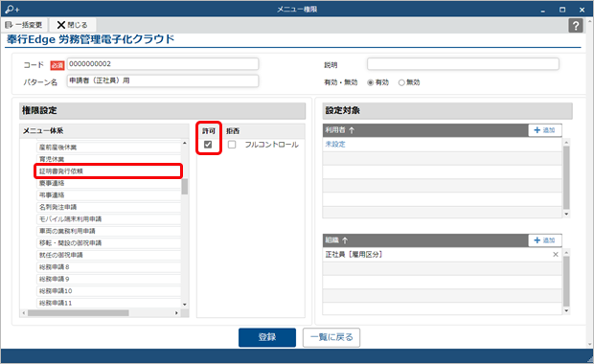Viewport: 594px width, 364px height.
Task: Toggle the 拒否 checkbox for フルコントロール
Action: click(232, 145)
